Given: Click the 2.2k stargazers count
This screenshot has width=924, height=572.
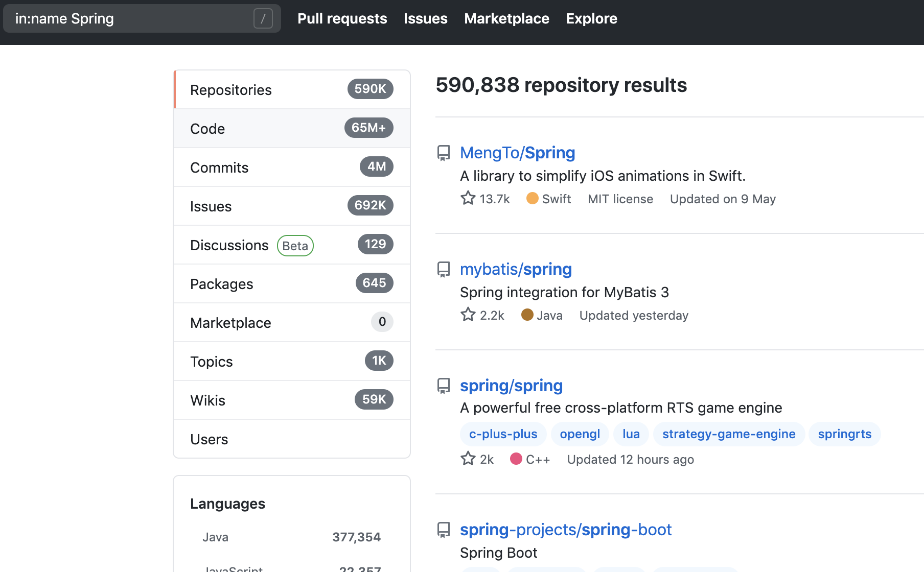Looking at the screenshot, I should pos(492,316).
